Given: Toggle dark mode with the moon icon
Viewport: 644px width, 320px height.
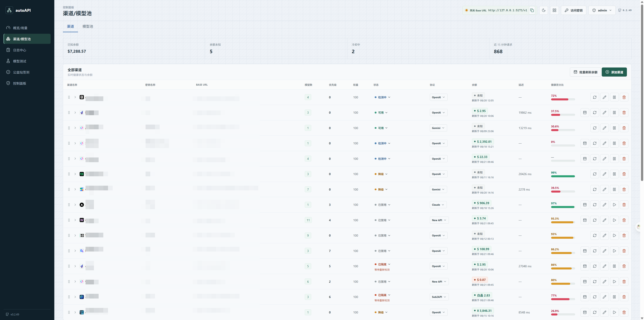Looking at the screenshot, I should [544, 10].
